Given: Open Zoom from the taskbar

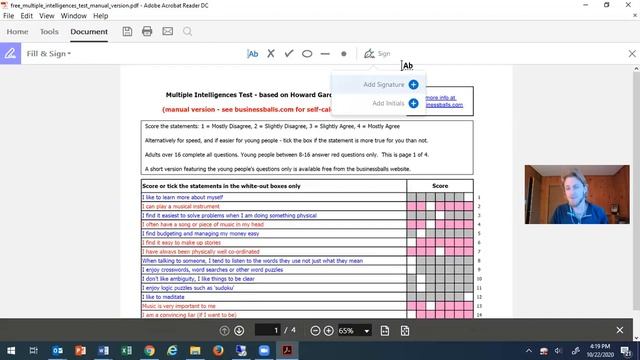Looking at the screenshot, I should click(264, 351).
